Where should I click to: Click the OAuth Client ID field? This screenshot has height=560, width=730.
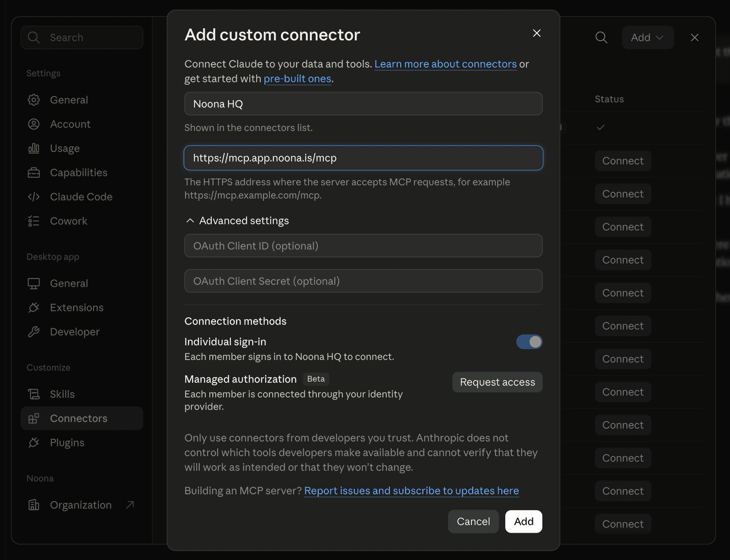(x=363, y=246)
